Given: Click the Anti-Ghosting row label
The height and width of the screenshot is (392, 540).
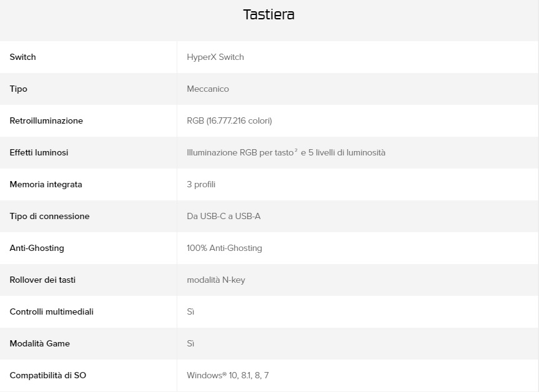Looking at the screenshot, I should coord(37,248).
